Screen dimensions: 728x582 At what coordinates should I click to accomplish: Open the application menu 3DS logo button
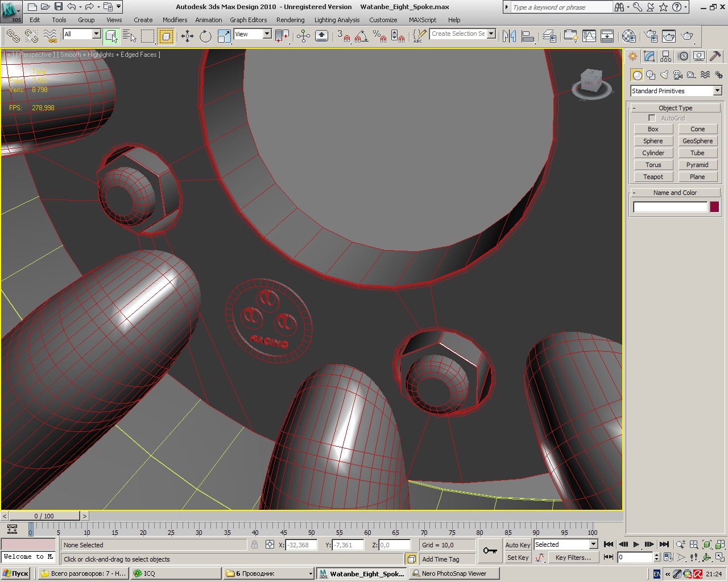(11, 11)
